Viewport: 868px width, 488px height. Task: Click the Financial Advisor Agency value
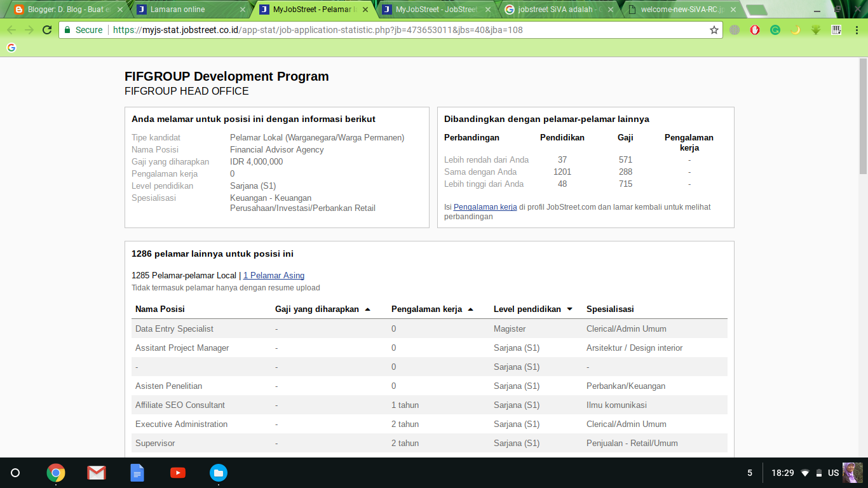[277, 150]
